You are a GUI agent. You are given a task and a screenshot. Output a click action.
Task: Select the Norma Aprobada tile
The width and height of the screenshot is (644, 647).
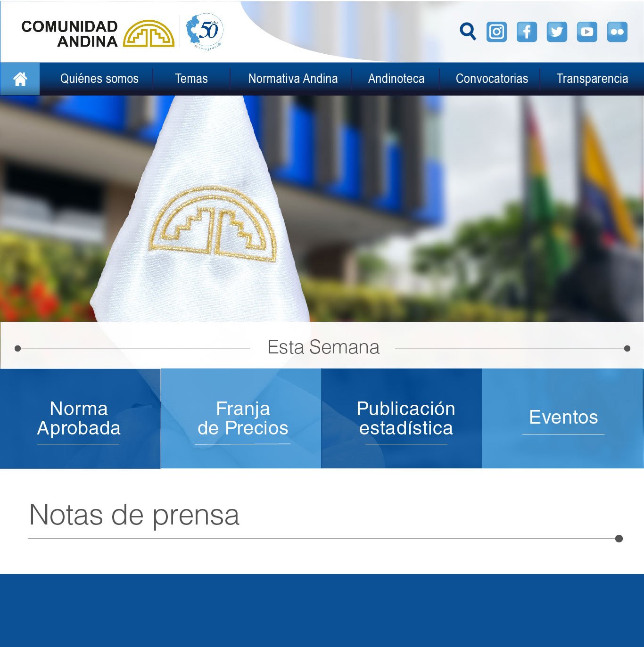[x=79, y=418]
